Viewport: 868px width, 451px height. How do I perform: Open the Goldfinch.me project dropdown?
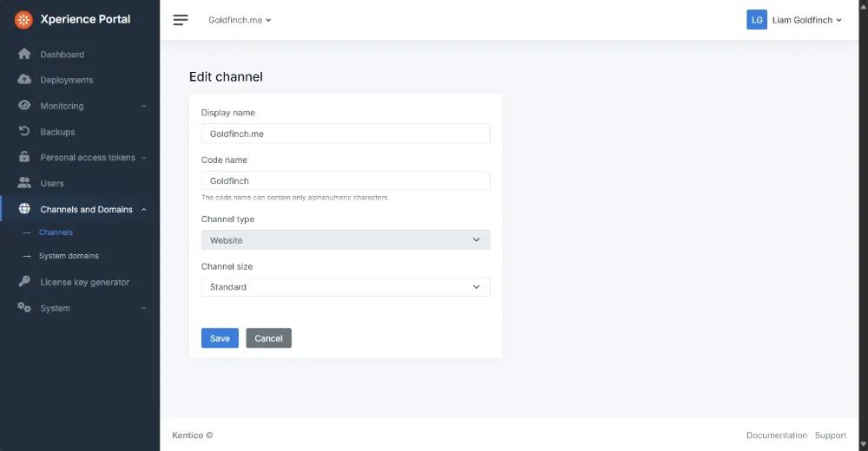point(240,20)
